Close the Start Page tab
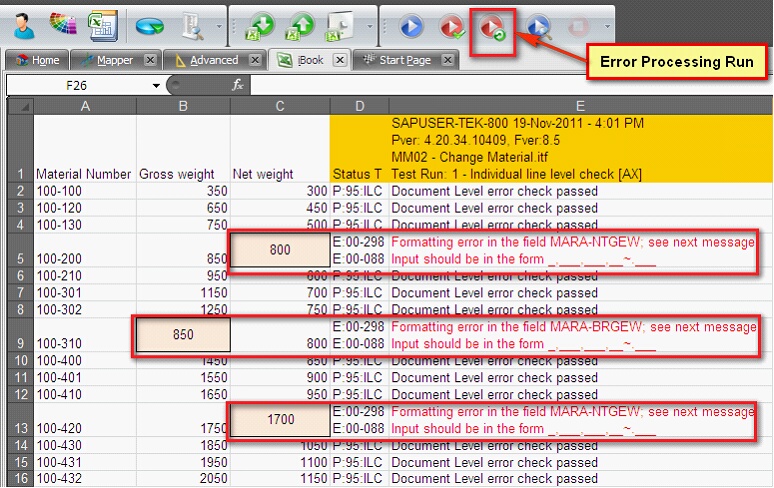Viewport: 774px width, 488px height. click(447, 60)
